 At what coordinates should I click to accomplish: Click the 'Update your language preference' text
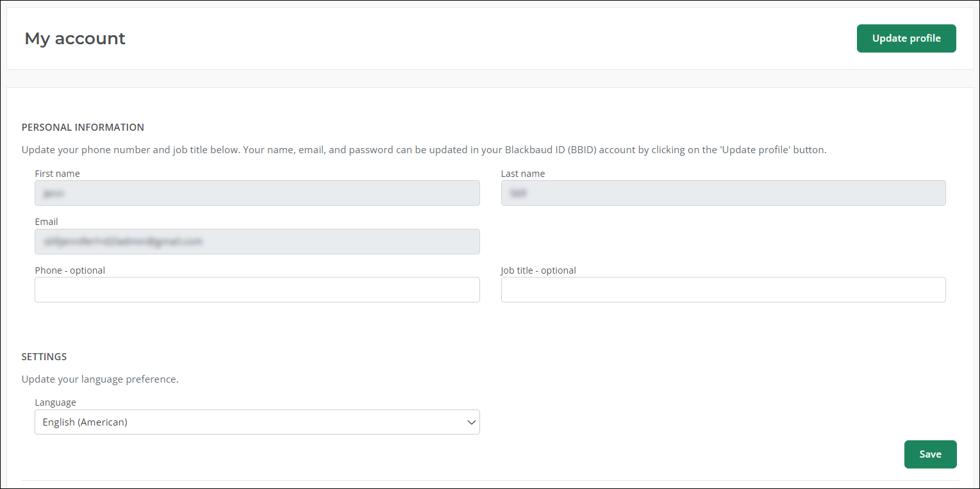100,379
